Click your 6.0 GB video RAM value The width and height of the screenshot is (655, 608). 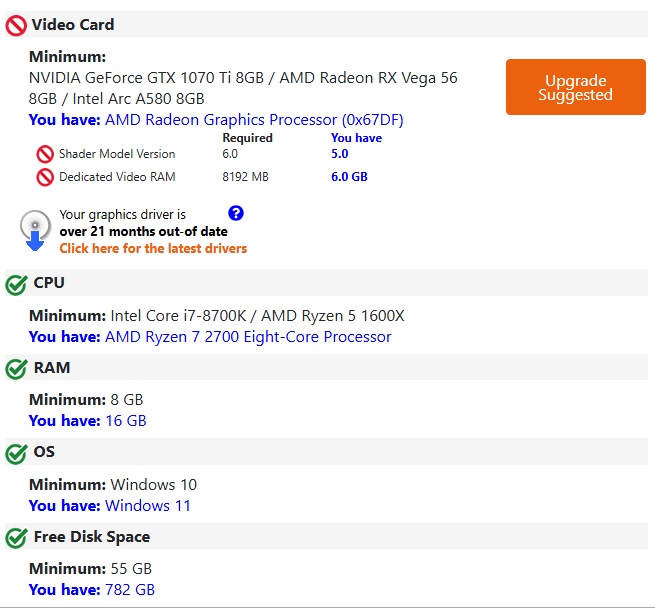(x=349, y=177)
